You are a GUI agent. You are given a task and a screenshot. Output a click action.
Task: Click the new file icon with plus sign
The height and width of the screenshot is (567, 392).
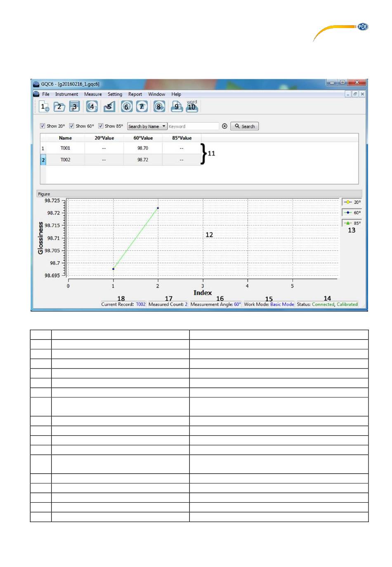[x=45, y=107]
